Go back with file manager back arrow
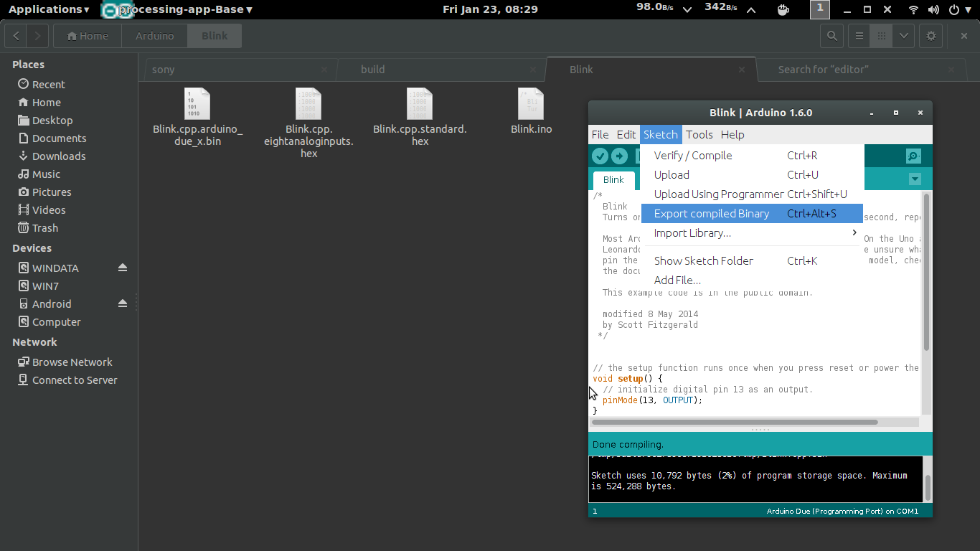The height and width of the screenshot is (551, 980). [16, 36]
